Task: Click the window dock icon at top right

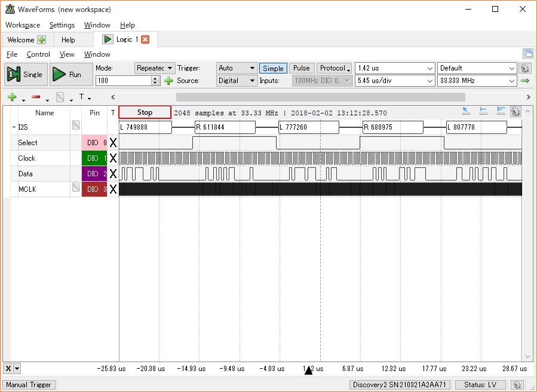Action: (528, 53)
